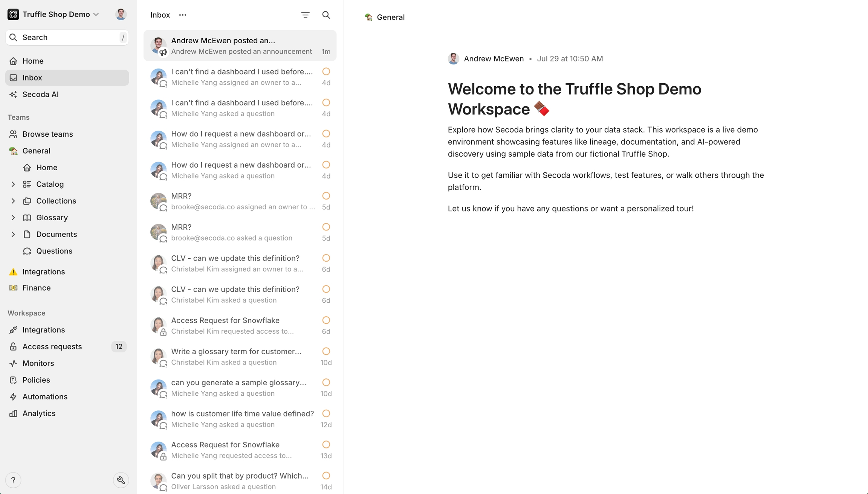Open Automations in Workspace section
This screenshot has width=868, height=494.
click(45, 396)
